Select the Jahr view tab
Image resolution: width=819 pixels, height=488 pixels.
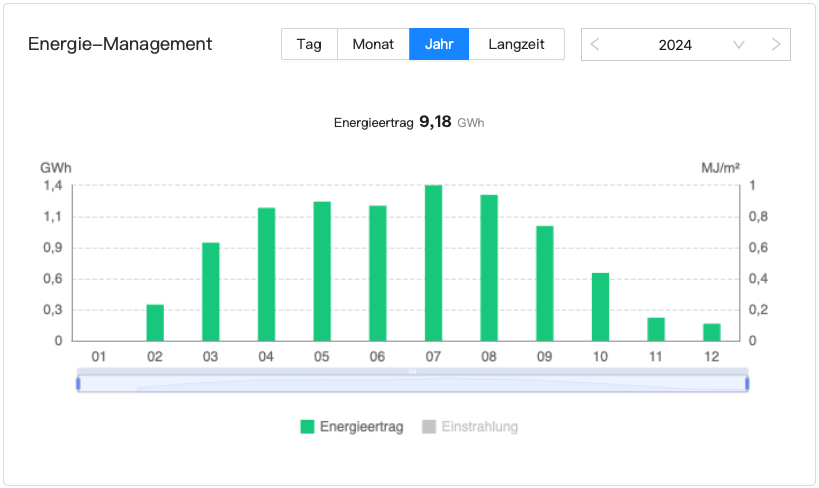coord(439,44)
